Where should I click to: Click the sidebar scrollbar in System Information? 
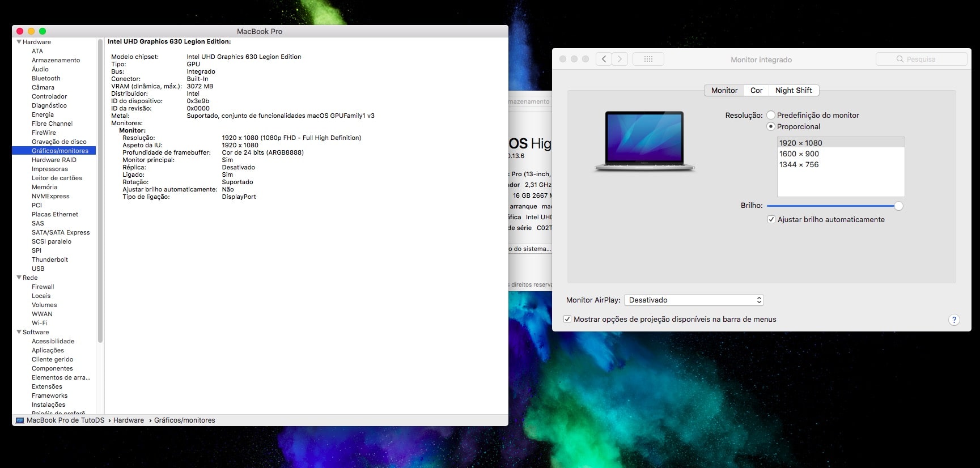pyautogui.click(x=100, y=191)
